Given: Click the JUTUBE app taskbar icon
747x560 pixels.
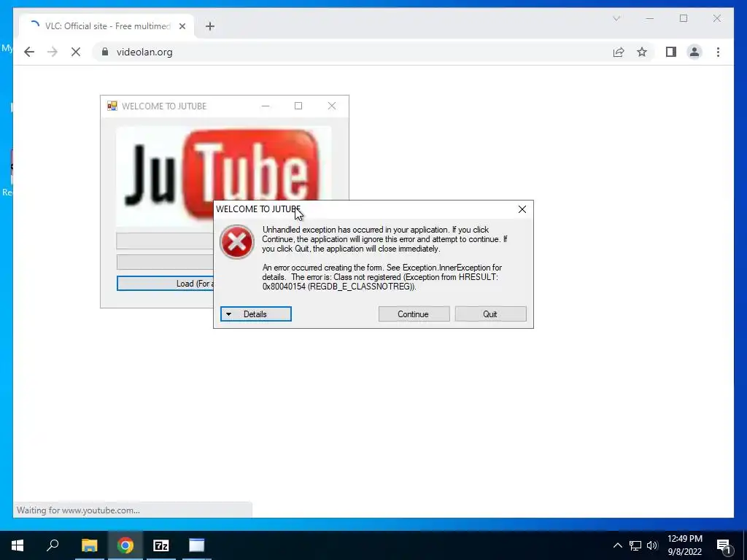Looking at the screenshot, I should (x=196, y=545).
